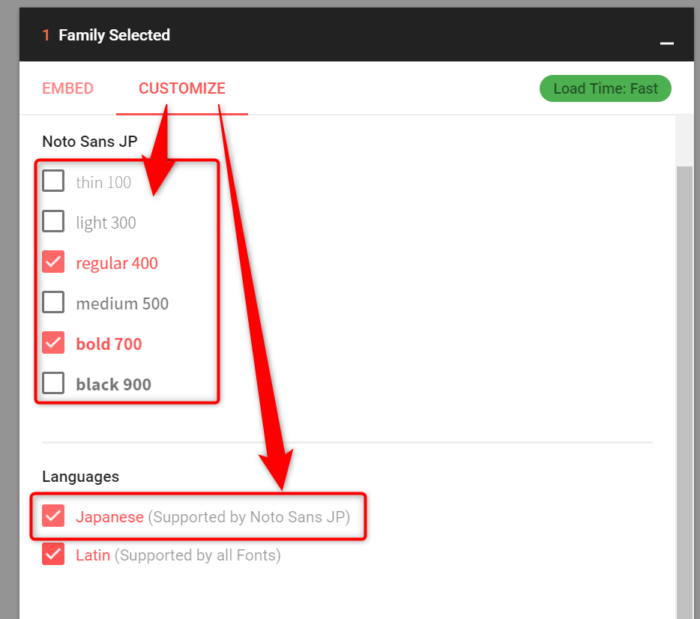Uncheck the bold 700 checkbox
Viewport: 700px width, 619px height.
coord(54,343)
